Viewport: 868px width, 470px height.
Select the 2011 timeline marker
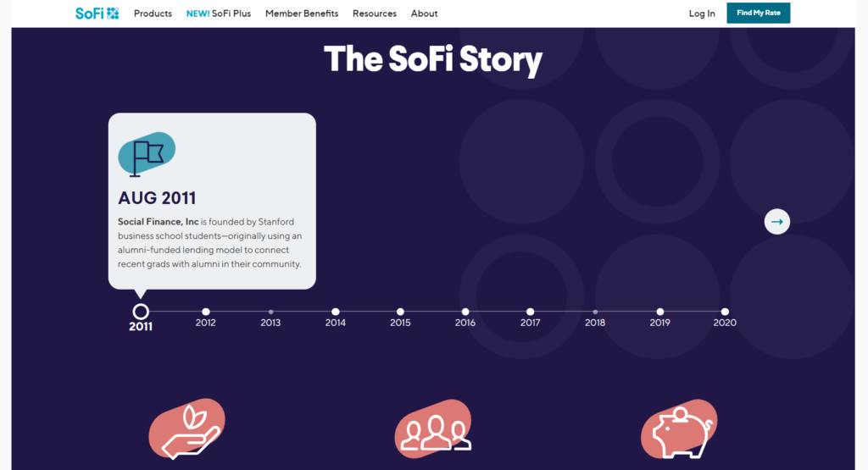[x=141, y=312]
